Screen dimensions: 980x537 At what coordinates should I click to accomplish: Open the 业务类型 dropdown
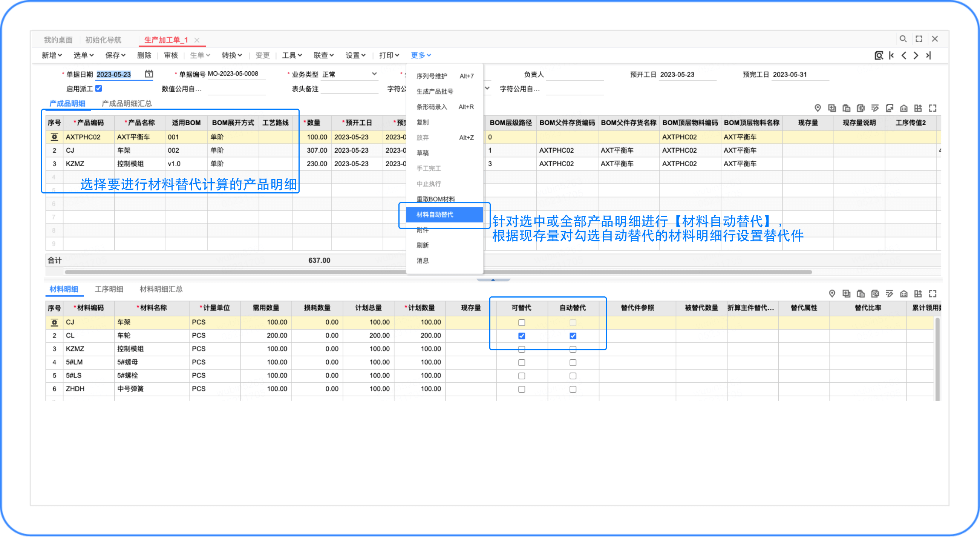tap(374, 74)
